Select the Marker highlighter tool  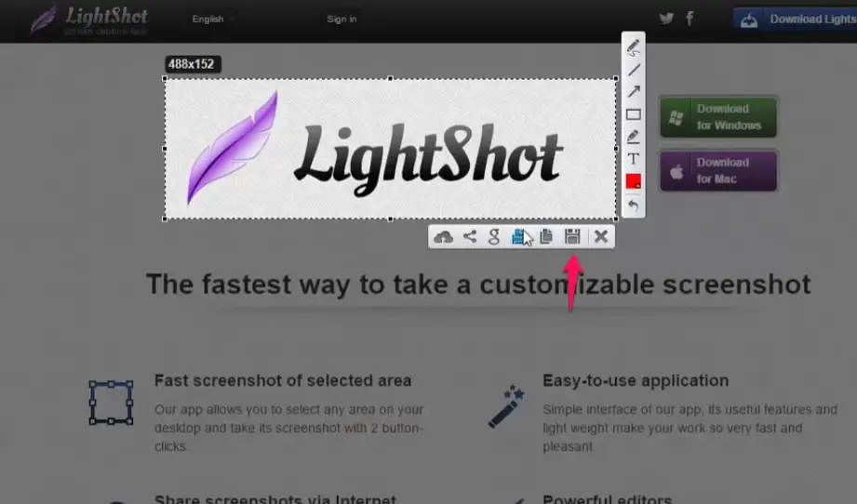pos(633,137)
